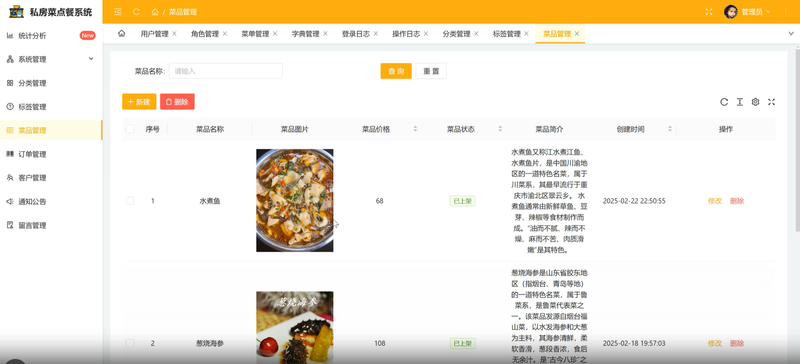This screenshot has height=364, width=800.
Task: Click the breadcrumb home icon
Action: click(x=155, y=12)
